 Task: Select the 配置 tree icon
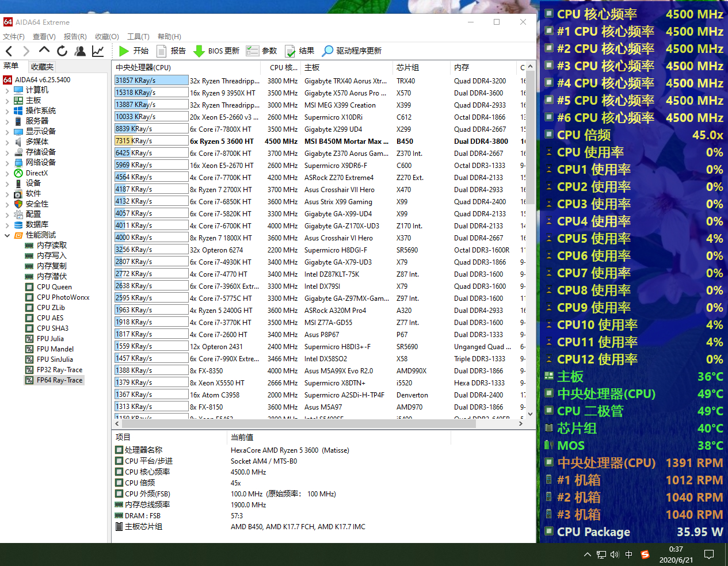tap(18, 215)
